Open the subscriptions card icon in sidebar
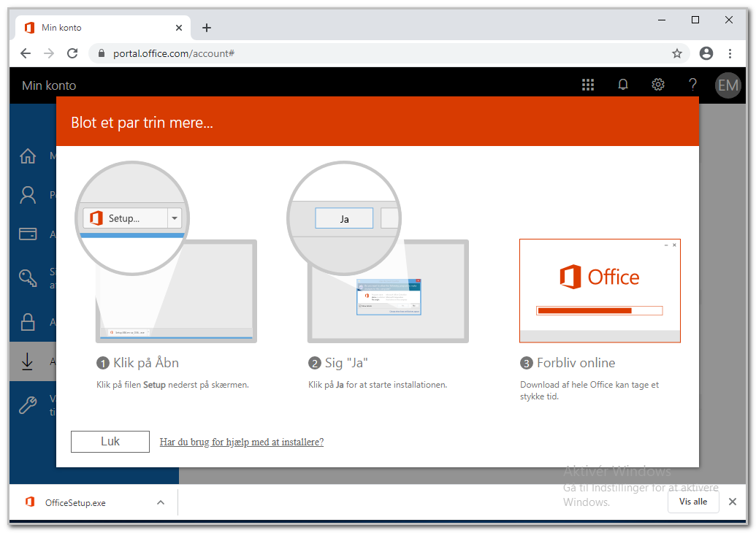Screen dimensions: 756x533 28,234
